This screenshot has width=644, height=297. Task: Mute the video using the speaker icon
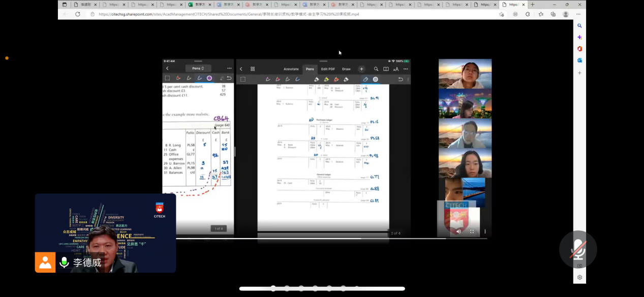pyautogui.click(x=458, y=232)
